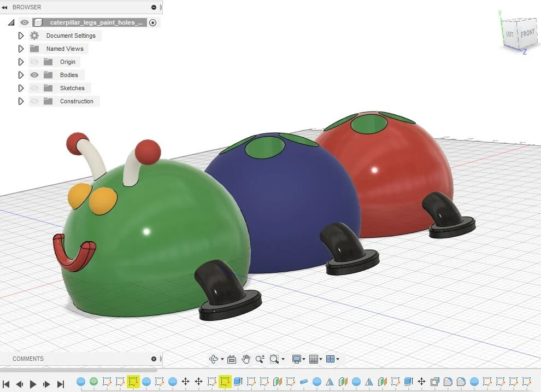Select the first Move feature in timeline
Image resolution: width=541 pixels, height=392 pixels.
[x=185, y=381]
